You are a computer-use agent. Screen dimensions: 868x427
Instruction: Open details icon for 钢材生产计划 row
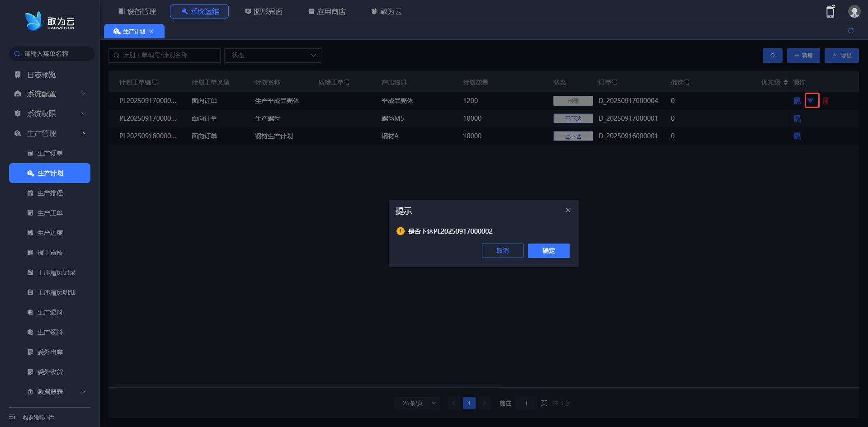pos(797,136)
